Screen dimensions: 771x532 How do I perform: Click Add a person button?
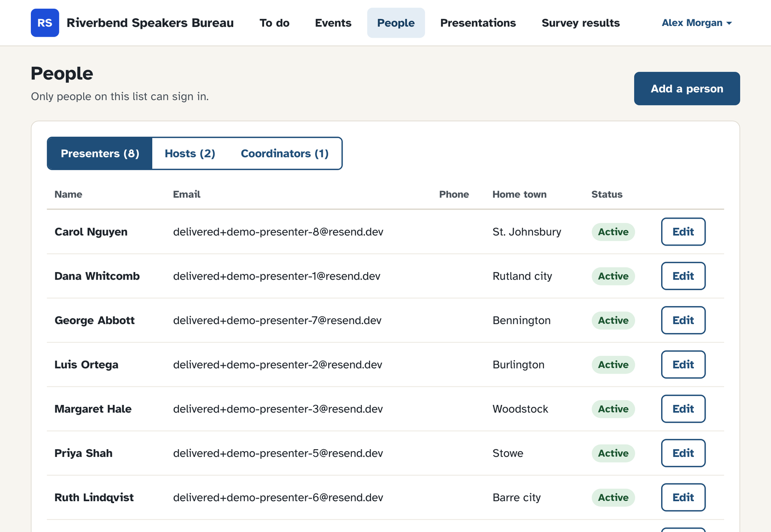point(687,89)
